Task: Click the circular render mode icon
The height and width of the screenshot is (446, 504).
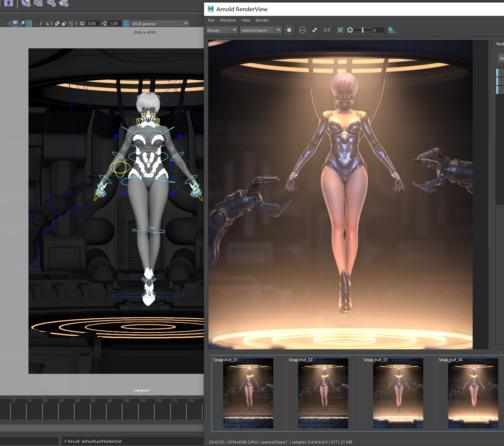Action: tap(289, 30)
